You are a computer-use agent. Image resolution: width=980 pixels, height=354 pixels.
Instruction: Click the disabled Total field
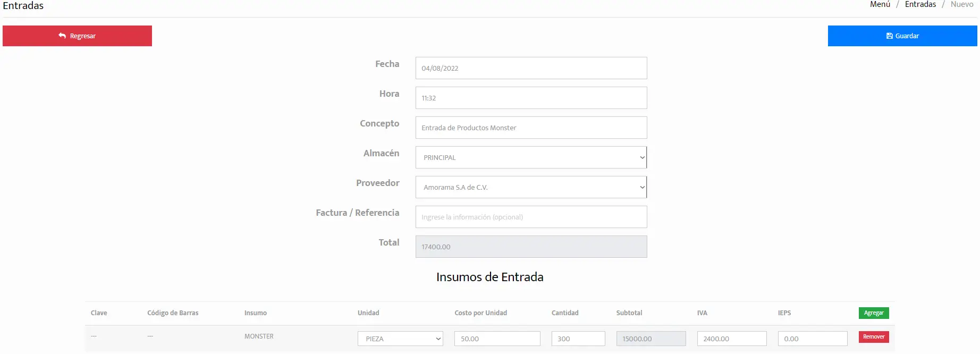tap(531, 247)
